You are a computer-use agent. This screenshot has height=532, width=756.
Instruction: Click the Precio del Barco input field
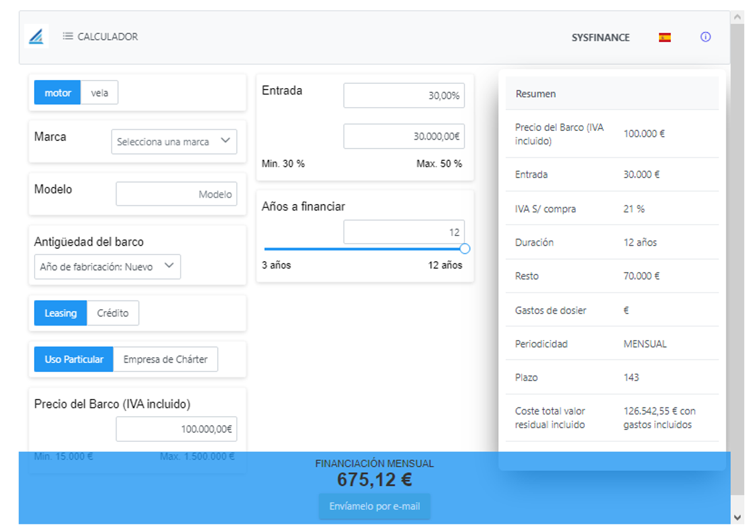coord(176,429)
